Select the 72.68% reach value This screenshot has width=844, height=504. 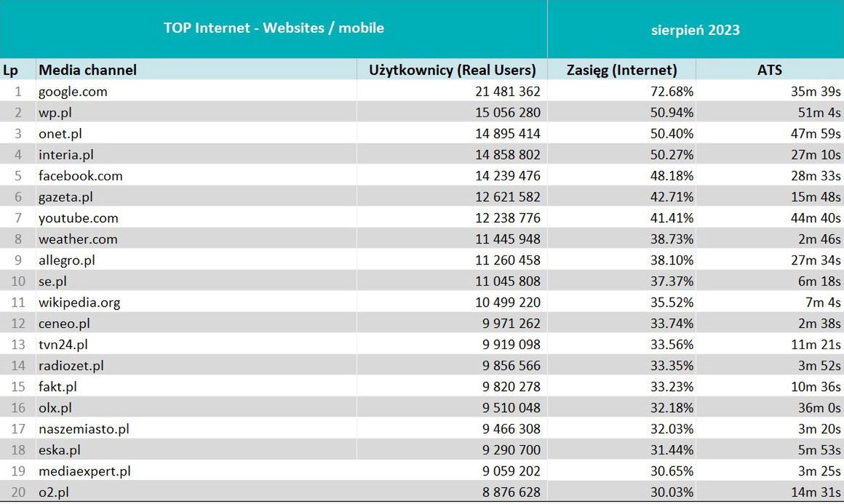[x=673, y=92]
